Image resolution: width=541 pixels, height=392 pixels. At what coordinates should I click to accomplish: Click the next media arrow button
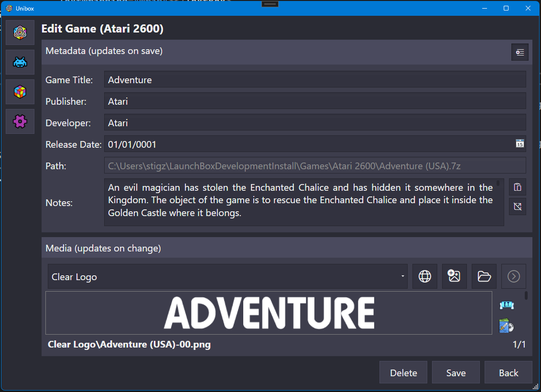513,276
